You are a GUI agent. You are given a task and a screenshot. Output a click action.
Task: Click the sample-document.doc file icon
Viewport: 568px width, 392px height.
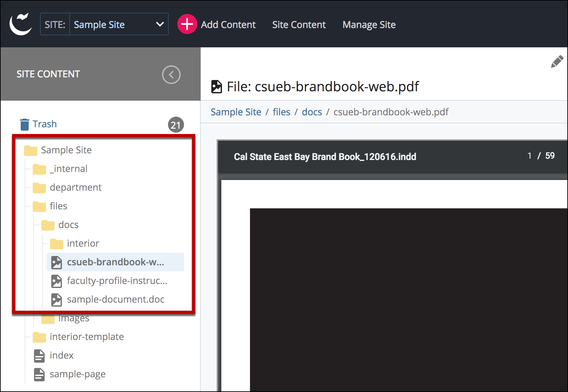[x=56, y=300]
